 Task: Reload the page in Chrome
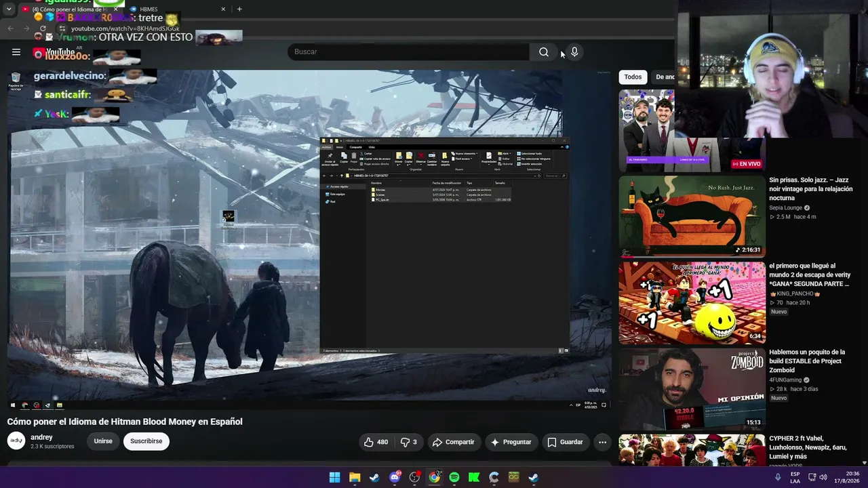(43, 28)
